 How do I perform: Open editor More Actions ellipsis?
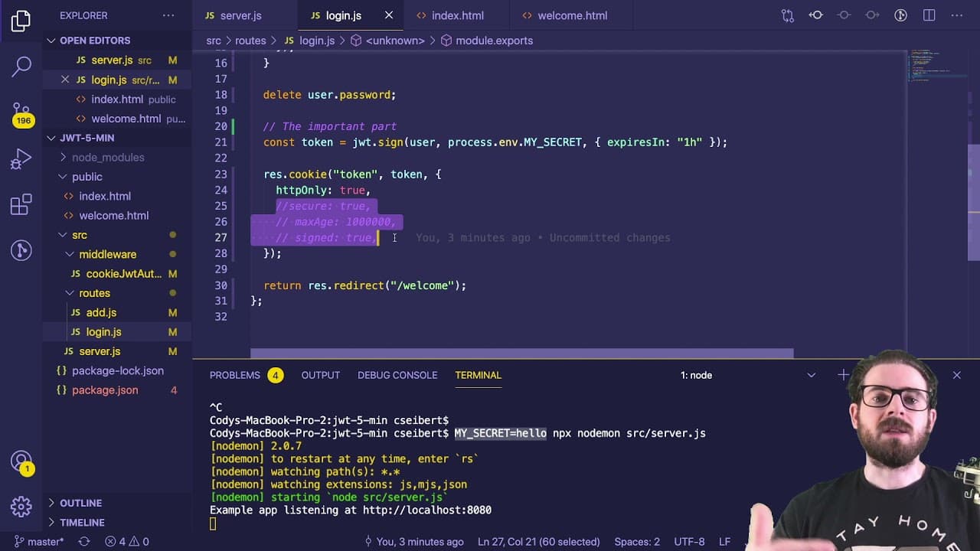[957, 15]
